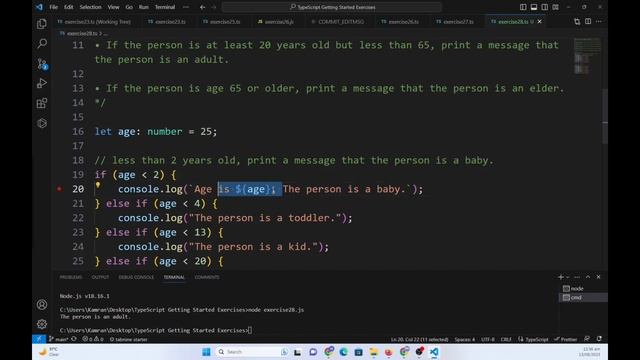Click the Ln 20, Col 22 cursor position

pos(419,339)
